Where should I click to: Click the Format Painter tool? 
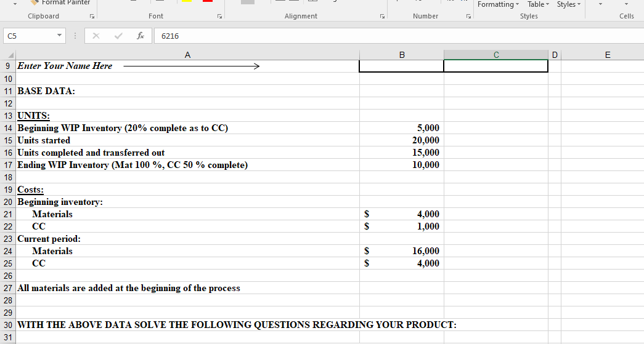click(x=60, y=2)
